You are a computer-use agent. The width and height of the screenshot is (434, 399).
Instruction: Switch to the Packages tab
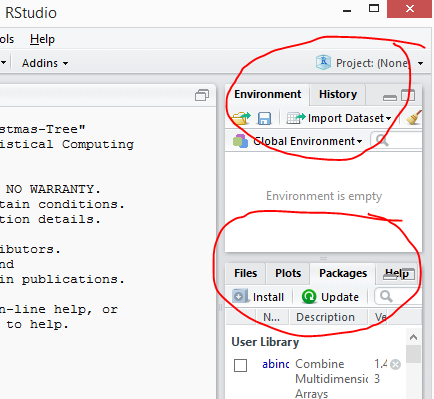tap(343, 273)
